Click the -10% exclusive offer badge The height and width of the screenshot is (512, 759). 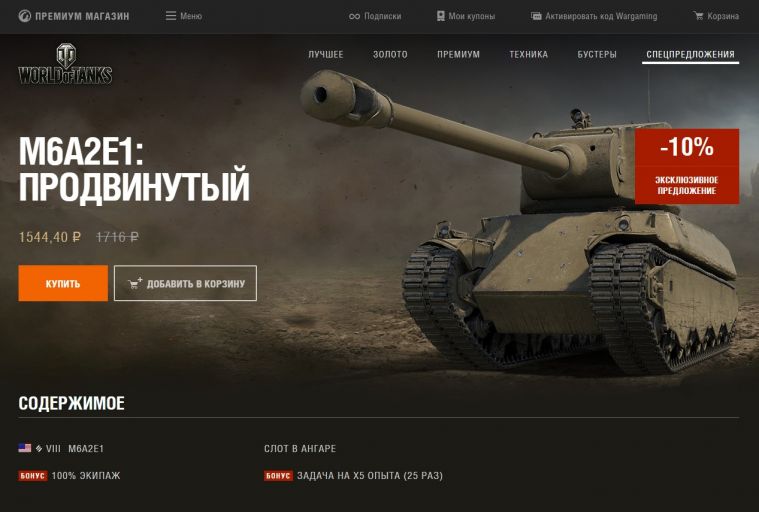pyautogui.click(x=687, y=166)
